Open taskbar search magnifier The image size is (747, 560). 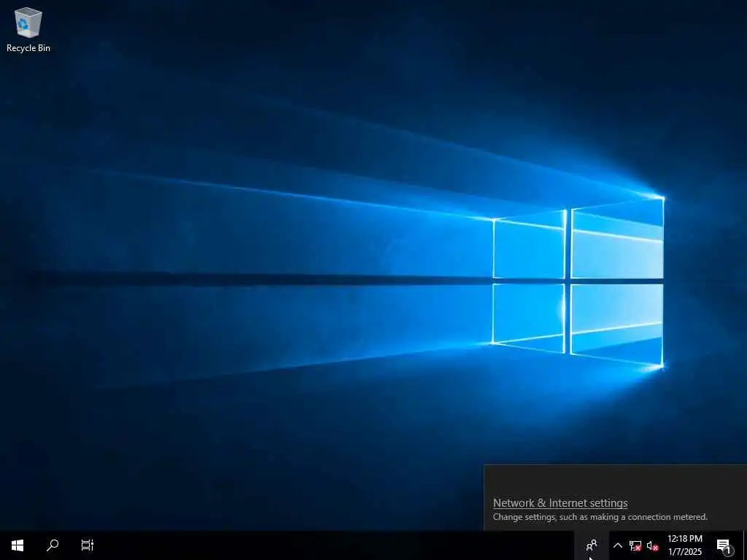(x=53, y=545)
